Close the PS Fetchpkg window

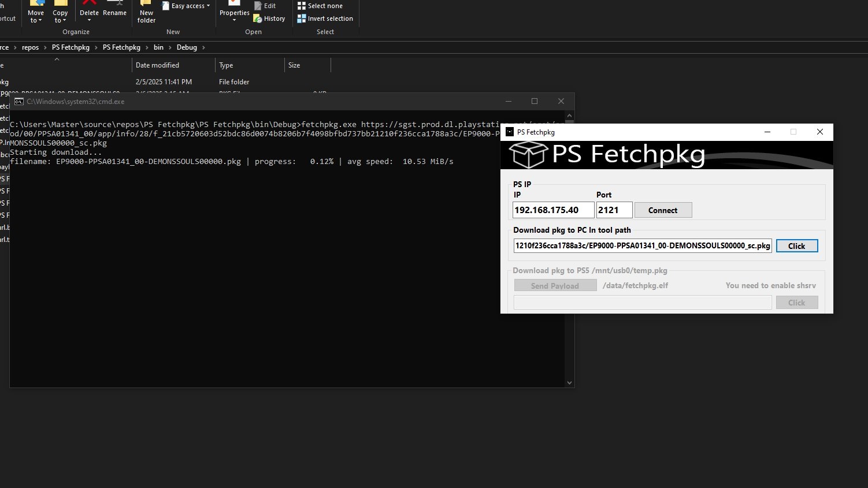pyautogui.click(x=819, y=132)
